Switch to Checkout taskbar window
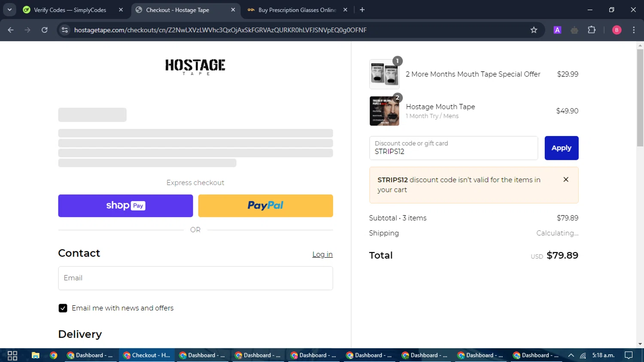 [147, 355]
